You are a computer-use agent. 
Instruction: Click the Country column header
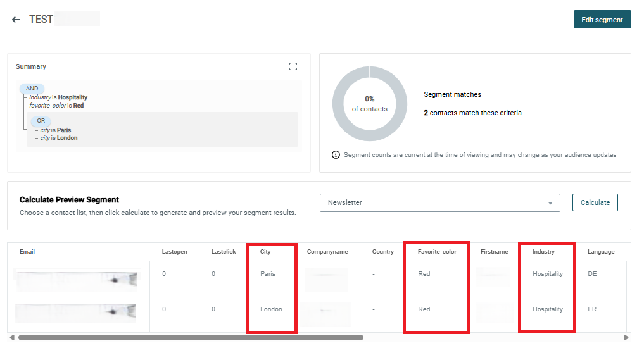coord(382,252)
